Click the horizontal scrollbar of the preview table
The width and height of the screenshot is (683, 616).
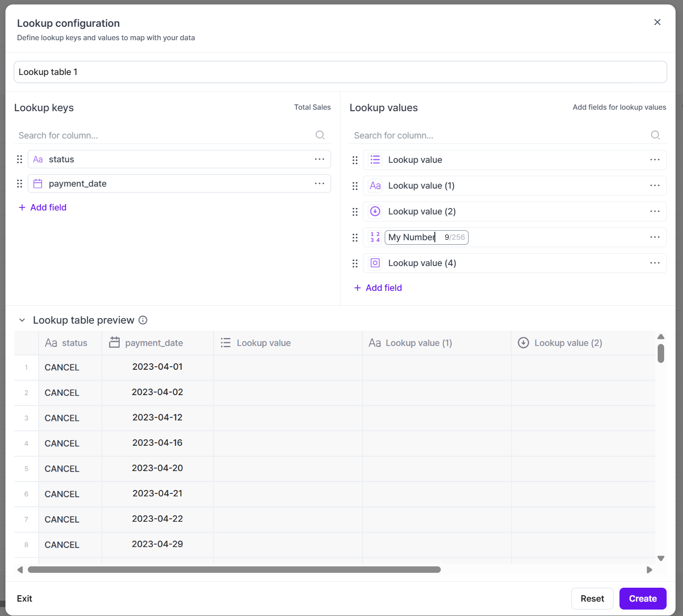tap(234, 570)
